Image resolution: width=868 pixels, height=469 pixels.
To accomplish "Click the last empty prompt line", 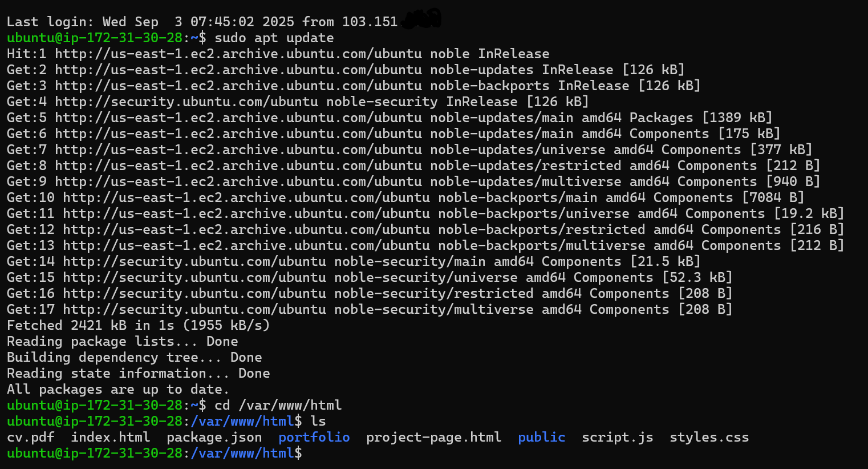I will click(155, 454).
